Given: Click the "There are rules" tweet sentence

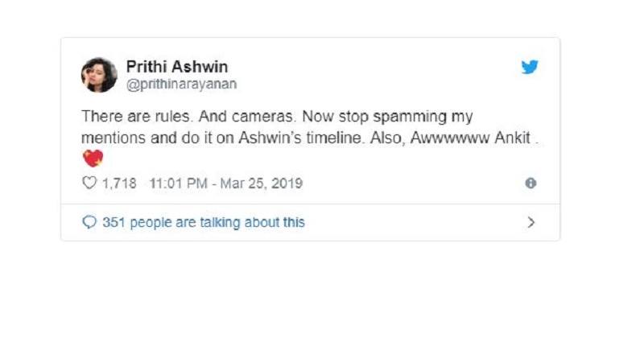Looking at the screenshot, I should click(x=137, y=116).
